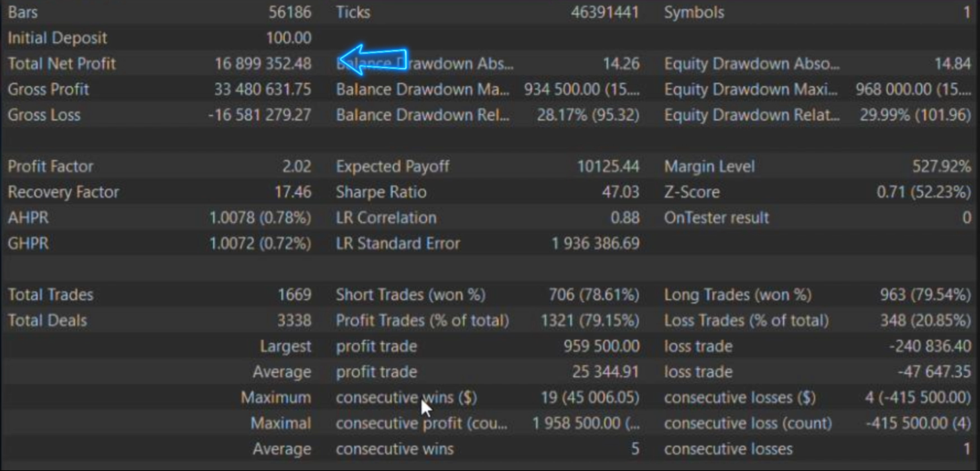Click the LR Standard Error value
Viewport: 980px width, 471px height.
[x=596, y=243]
